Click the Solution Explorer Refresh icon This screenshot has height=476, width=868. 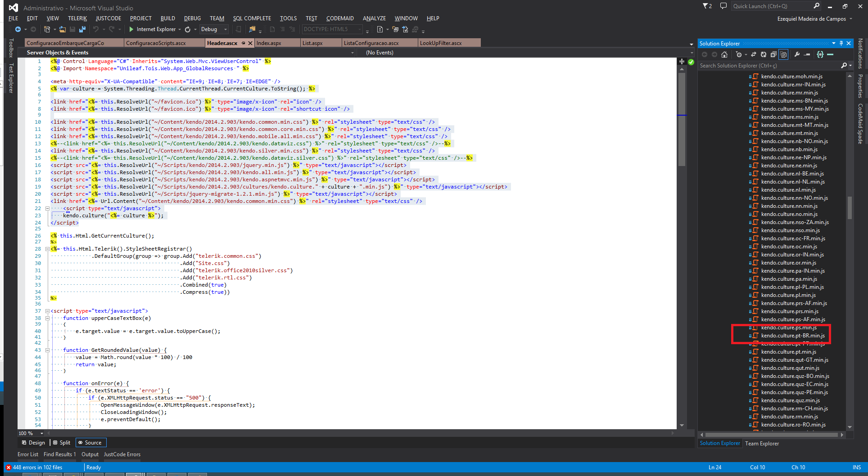tap(764, 54)
